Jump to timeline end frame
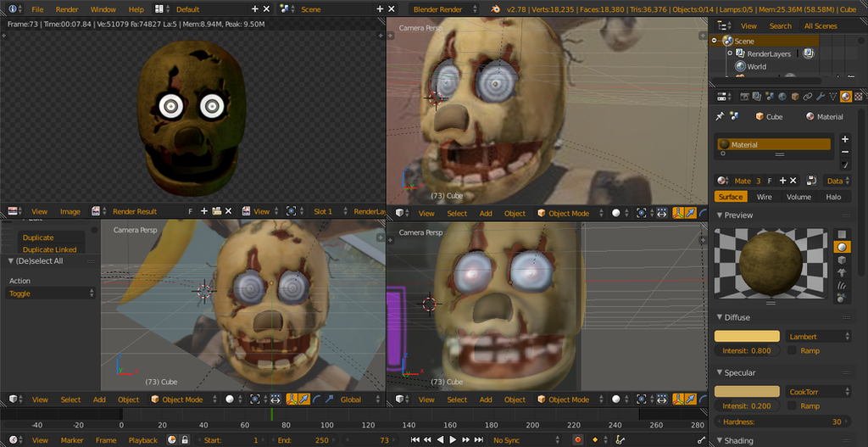The image size is (868, 447). pyautogui.click(x=480, y=440)
